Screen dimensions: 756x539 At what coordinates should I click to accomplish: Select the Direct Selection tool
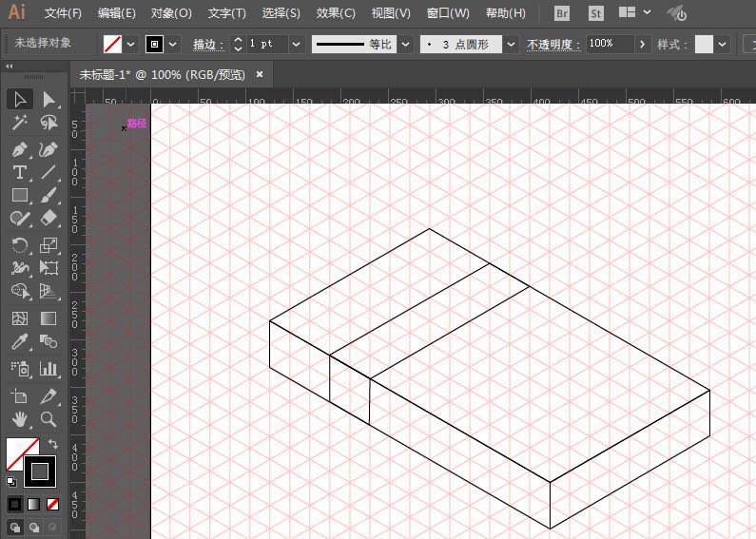pos(48,100)
